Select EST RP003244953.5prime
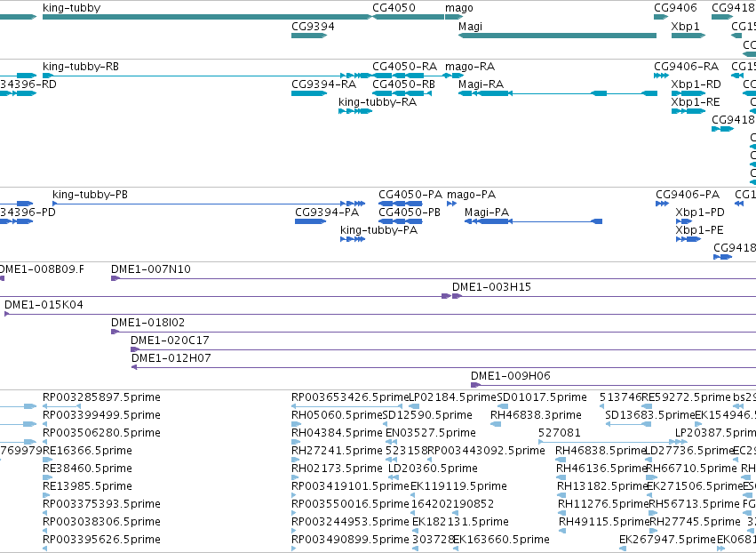The width and height of the screenshot is (756, 553). (x=294, y=530)
